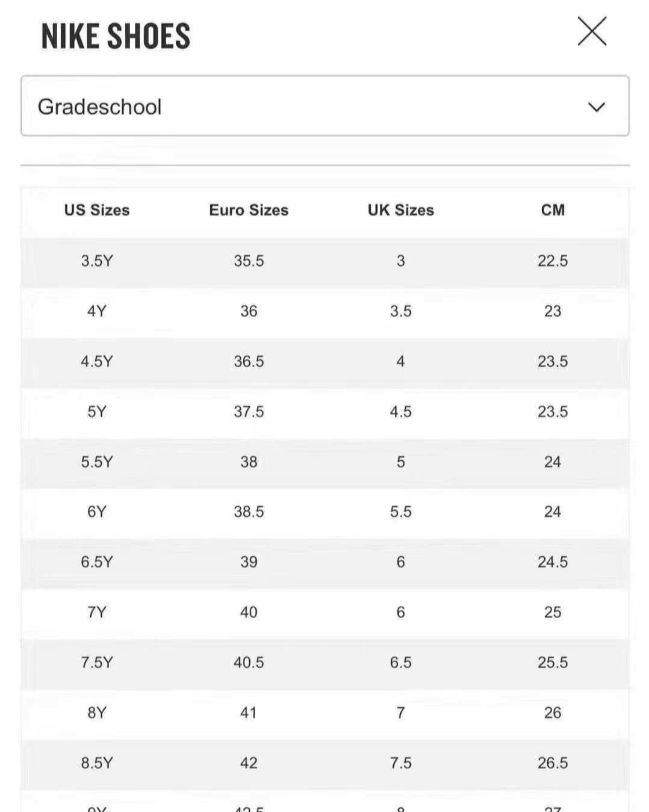
Task: Click the dropdown chevron arrow
Action: 596,107
